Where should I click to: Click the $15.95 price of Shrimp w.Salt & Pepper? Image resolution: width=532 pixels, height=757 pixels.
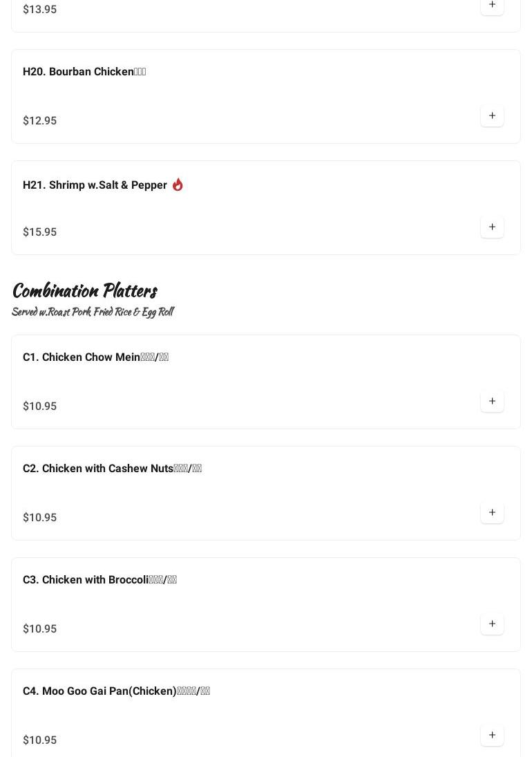tap(40, 232)
